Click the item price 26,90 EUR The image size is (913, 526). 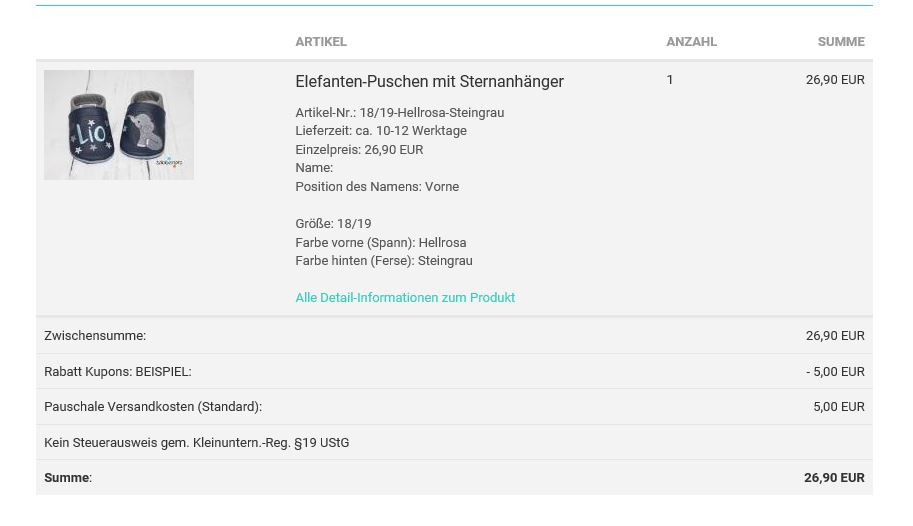834,80
